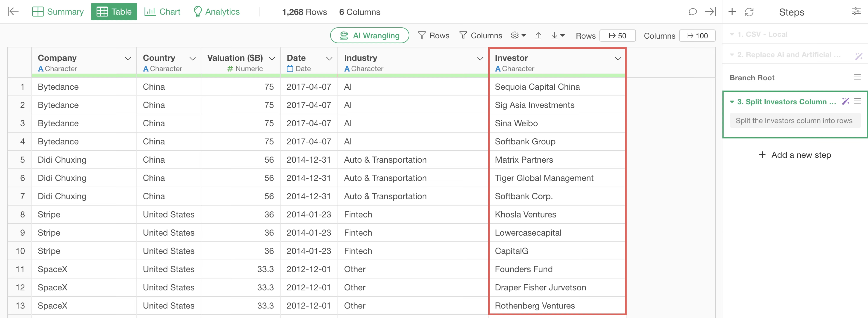Open the Branch Root hamburger menu
The height and width of the screenshot is (318, 868).
pyautogui.click(x=857, y=77)
